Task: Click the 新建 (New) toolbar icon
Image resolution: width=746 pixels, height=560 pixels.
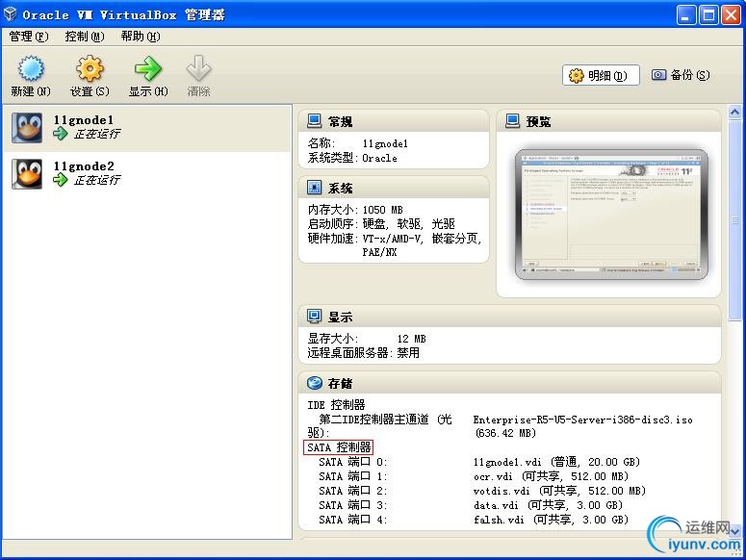Action: [x=31, y=68]
